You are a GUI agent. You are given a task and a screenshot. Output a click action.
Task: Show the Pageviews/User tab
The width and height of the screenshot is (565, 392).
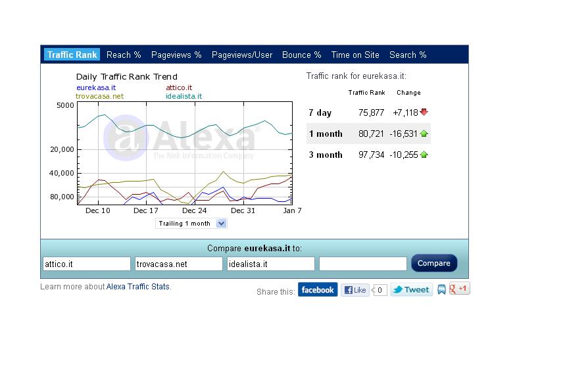[242, 55]
